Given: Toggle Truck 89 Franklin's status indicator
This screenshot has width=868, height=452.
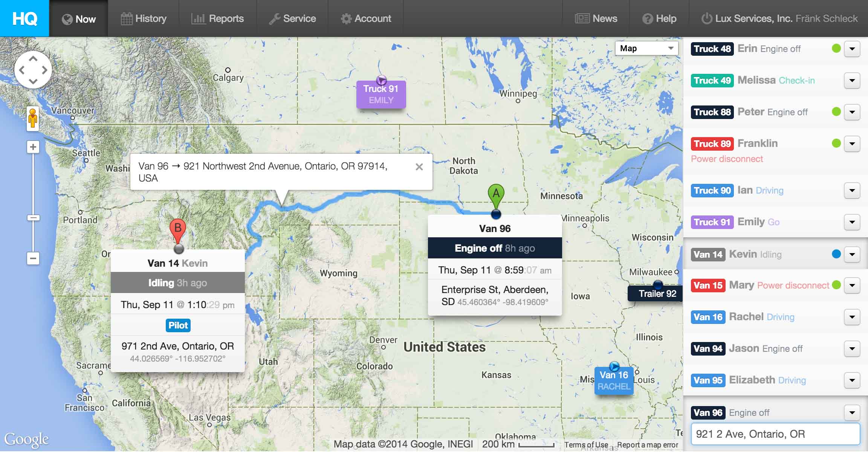Looking at the screenshot, I should (x=837, y=144).
